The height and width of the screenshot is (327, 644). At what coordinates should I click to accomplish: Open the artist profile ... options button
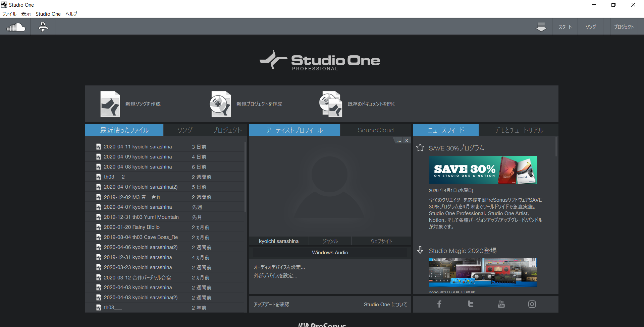click(x=399, y=141)
